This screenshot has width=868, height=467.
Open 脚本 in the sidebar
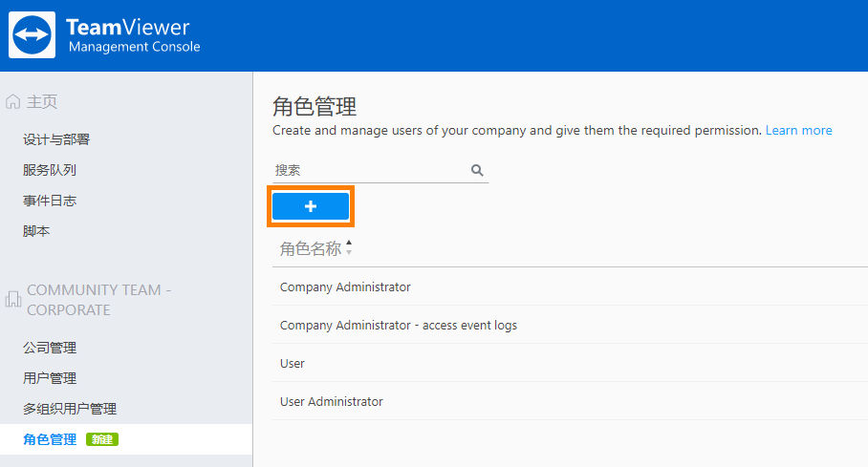[36, 231]
